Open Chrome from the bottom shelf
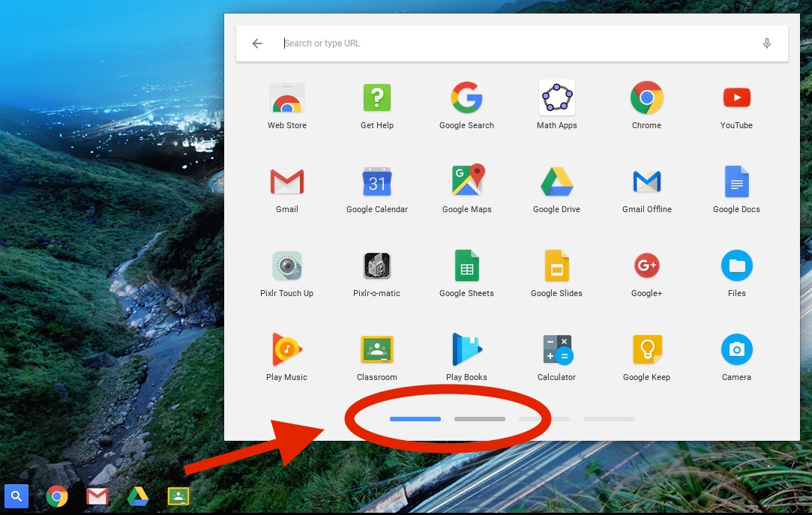Screen dimensions: 812x515 click(x=57, y=496)
